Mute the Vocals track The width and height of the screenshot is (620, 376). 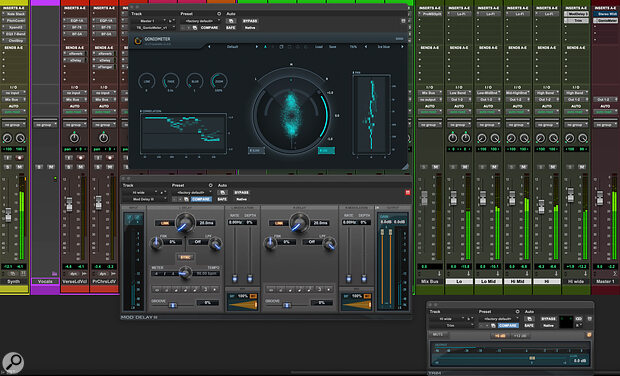click(51, 167)
